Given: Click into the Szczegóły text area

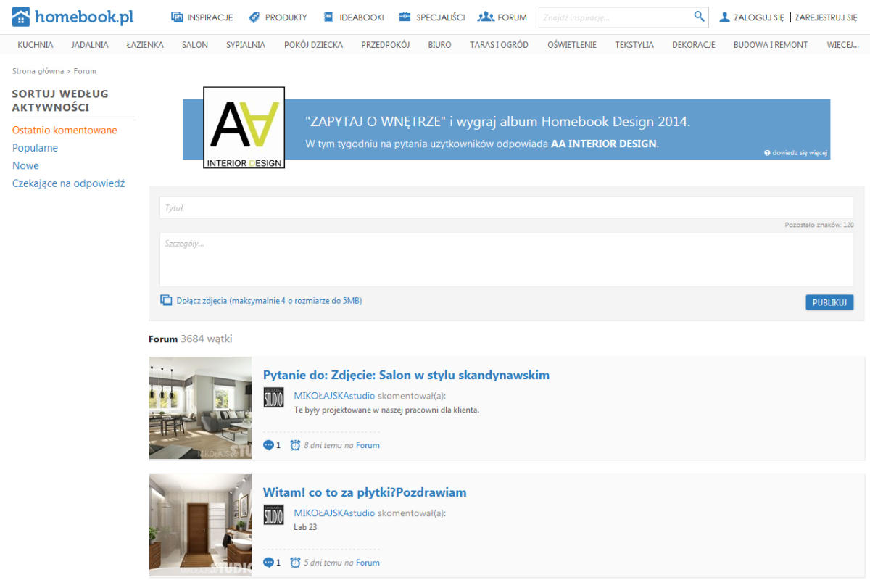Looking at the screenshot, I should (506, 260).
